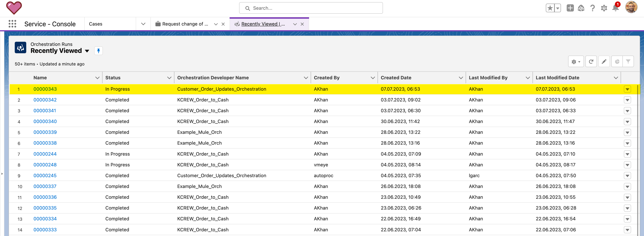
Task: Click the lgarc Last Modified By cell
Action: point(474,176)
